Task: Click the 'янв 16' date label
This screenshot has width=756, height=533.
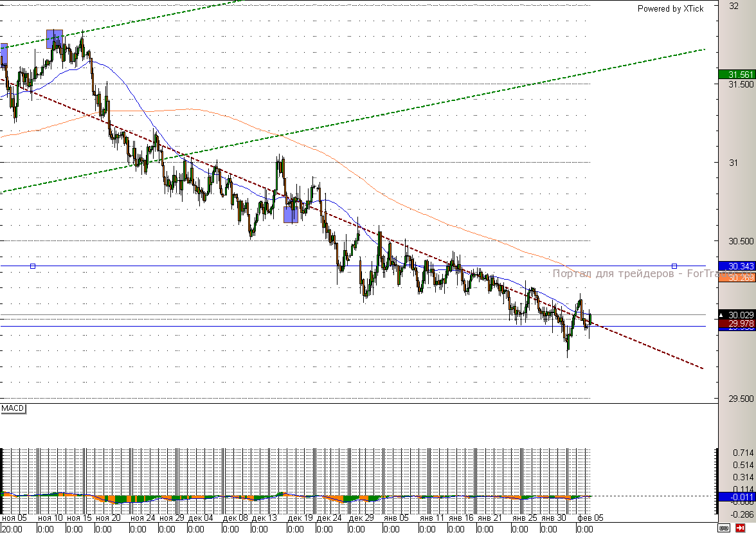Action: click(x=461, y=518)
